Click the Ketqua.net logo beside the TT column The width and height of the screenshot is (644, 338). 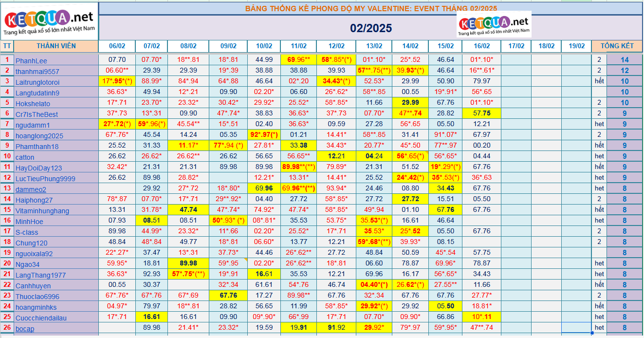[x=49, y=22]
